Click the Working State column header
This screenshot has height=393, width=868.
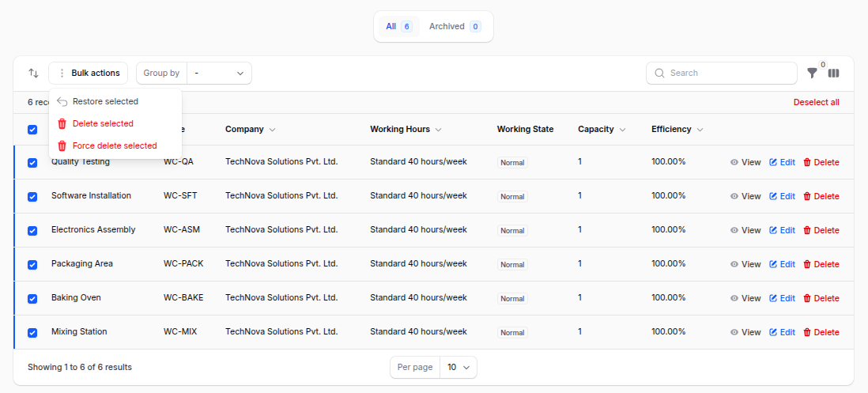click(526, 129)
